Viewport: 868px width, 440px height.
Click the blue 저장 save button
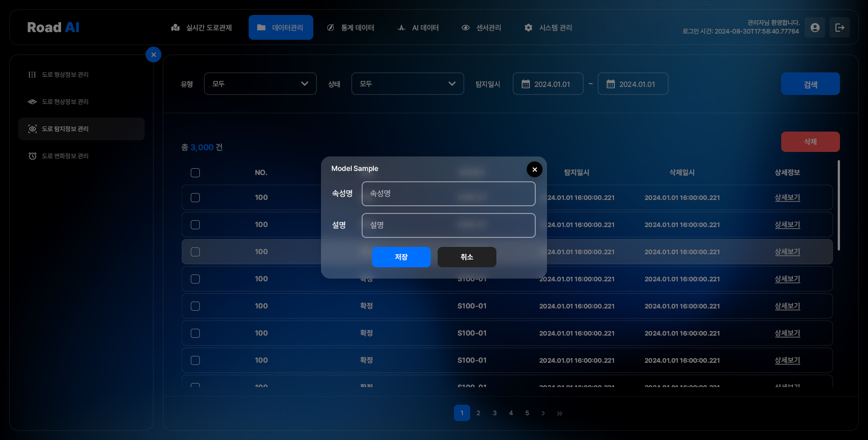coord(401,257)
